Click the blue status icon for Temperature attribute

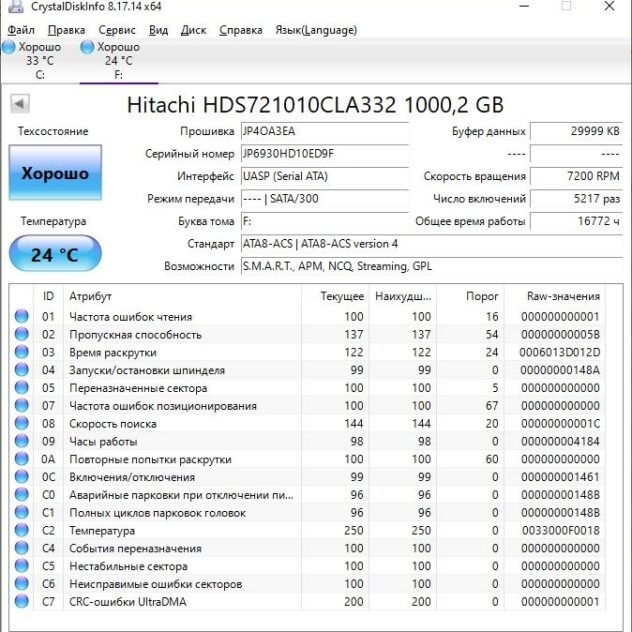(x=21, y=531)
